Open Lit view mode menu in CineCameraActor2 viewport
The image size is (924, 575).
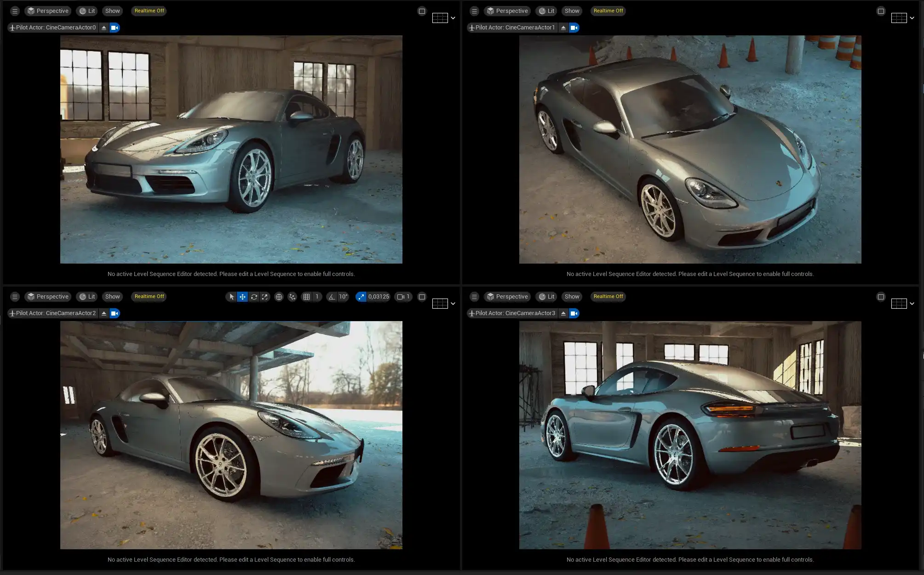pyautogui.click(x=87, y=297)
